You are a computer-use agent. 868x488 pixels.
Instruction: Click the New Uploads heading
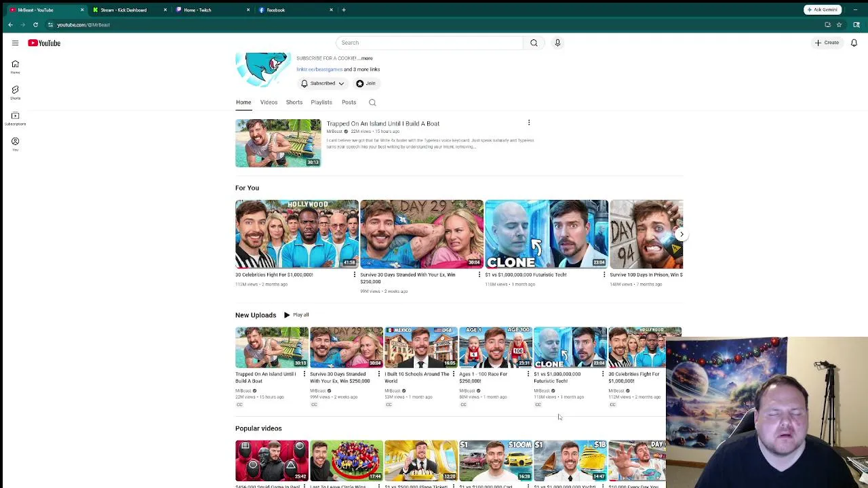[x=256, y=315]
